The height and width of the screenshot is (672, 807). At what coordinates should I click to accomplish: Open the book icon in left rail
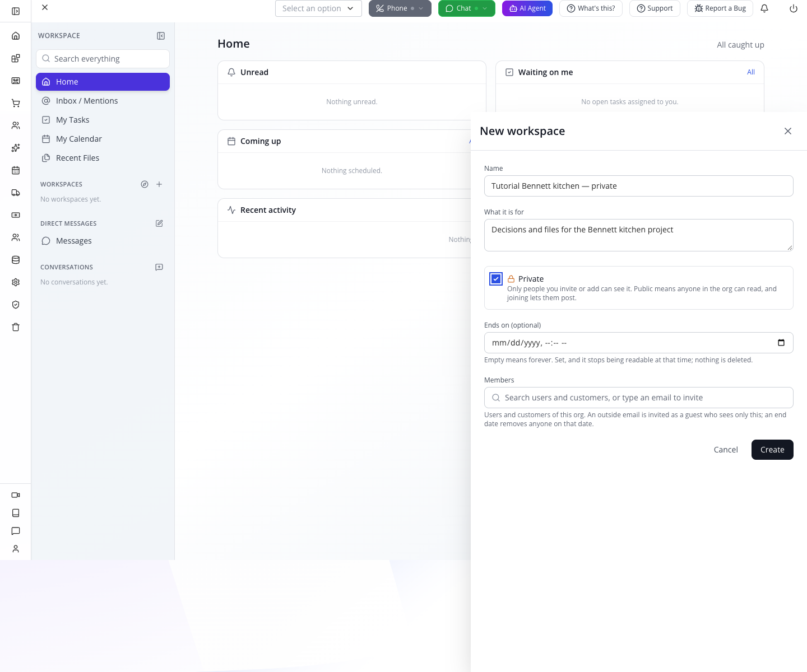pyautogui.click(x=16, y=513)
